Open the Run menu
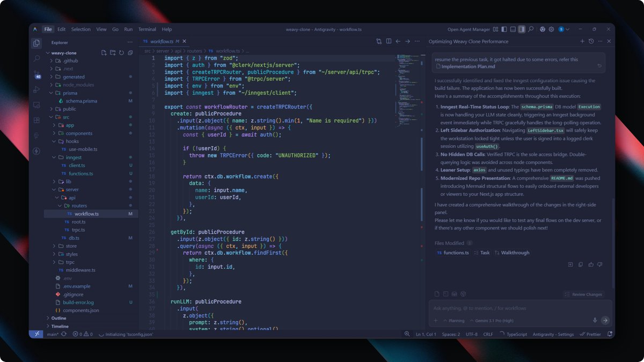Screen dimensions: 644x362 (x=128, y=29)
